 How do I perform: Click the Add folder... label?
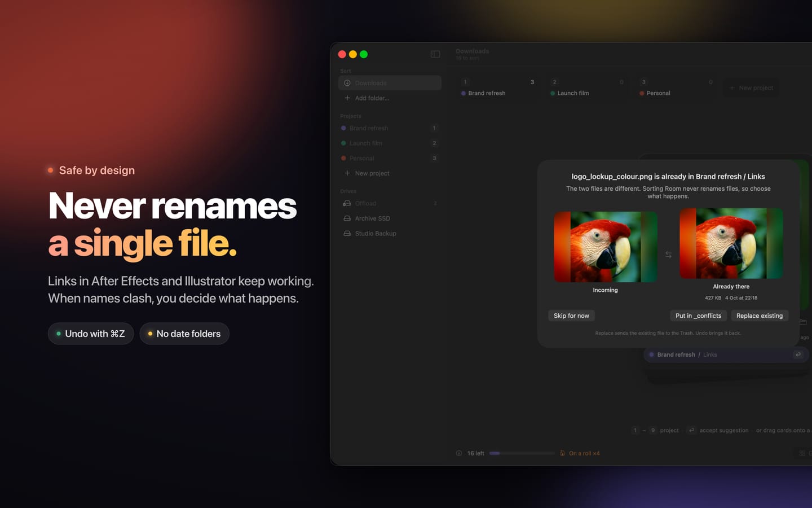click(x=372, y=98)
